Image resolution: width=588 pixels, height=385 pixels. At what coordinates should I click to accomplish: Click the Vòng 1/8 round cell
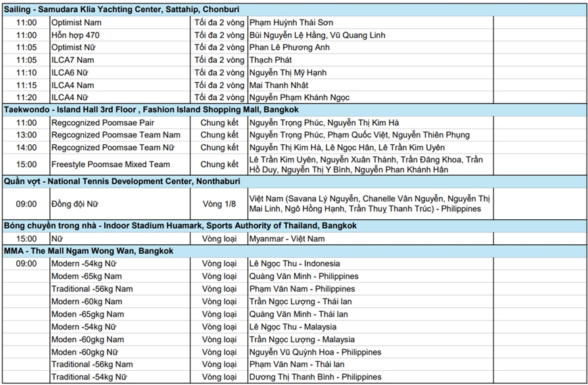coord(219,204)
